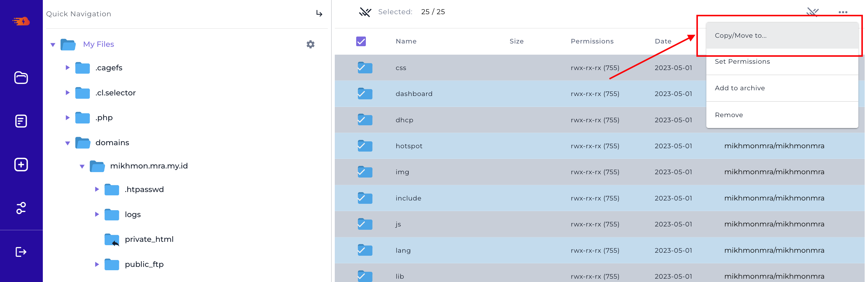
Task: Click the My Files folder icon
Action: 68,44
